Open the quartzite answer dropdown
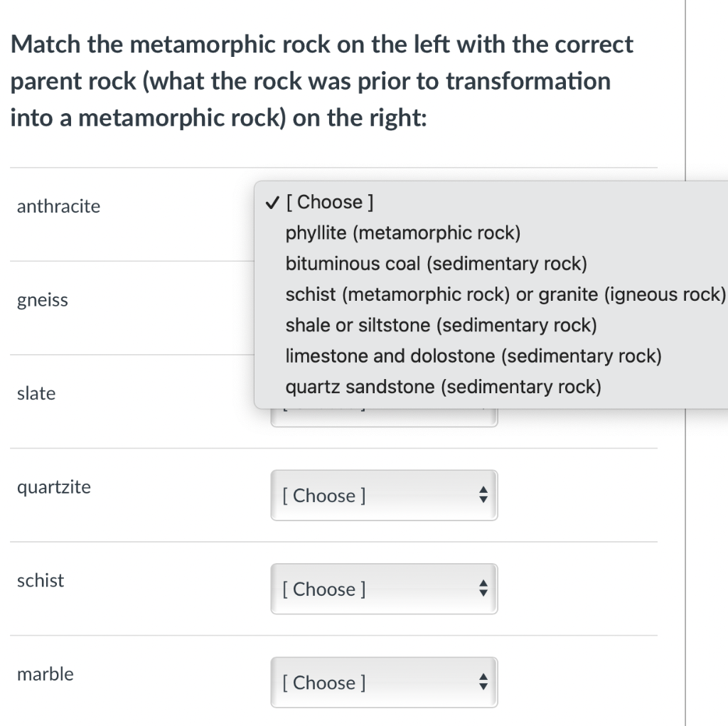 point(384,495)
